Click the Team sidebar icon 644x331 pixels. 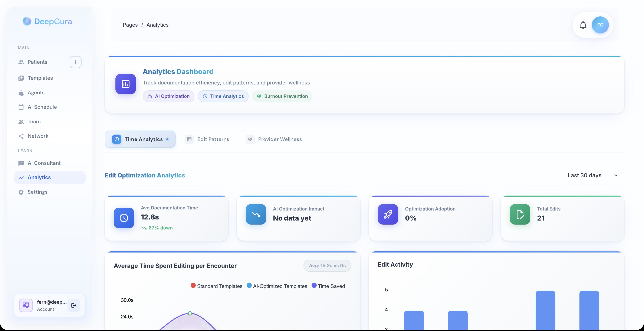pos(21,122)
